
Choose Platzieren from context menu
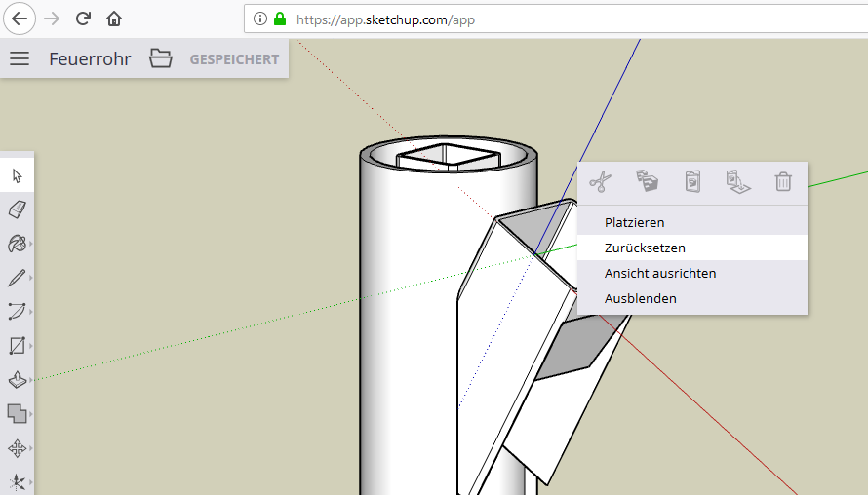[x=634, y=223]
